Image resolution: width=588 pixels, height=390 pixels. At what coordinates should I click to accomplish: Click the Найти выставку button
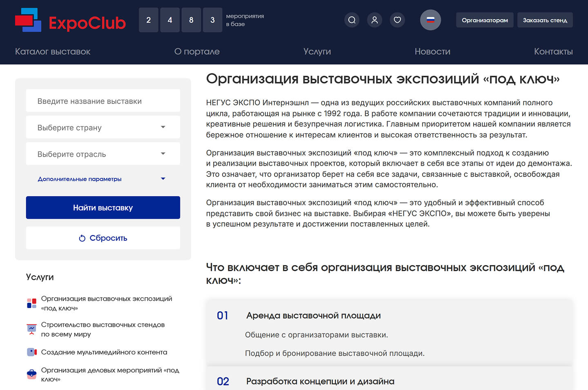[103, 208]
